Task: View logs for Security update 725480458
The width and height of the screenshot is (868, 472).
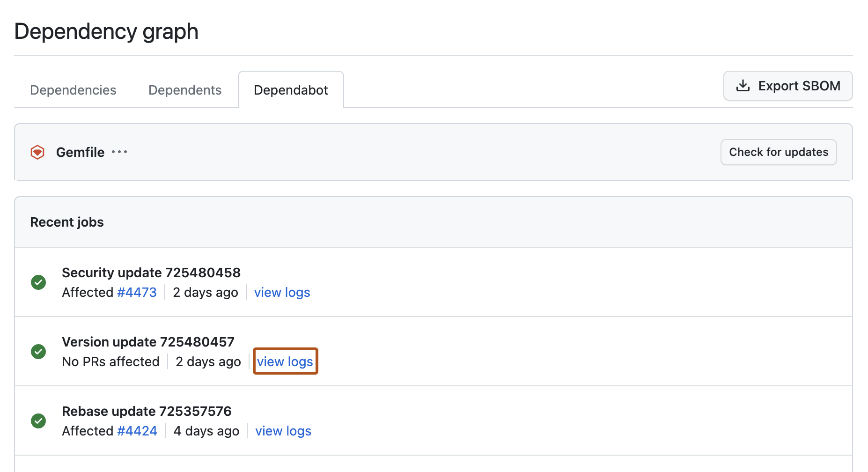Action: 282,292
